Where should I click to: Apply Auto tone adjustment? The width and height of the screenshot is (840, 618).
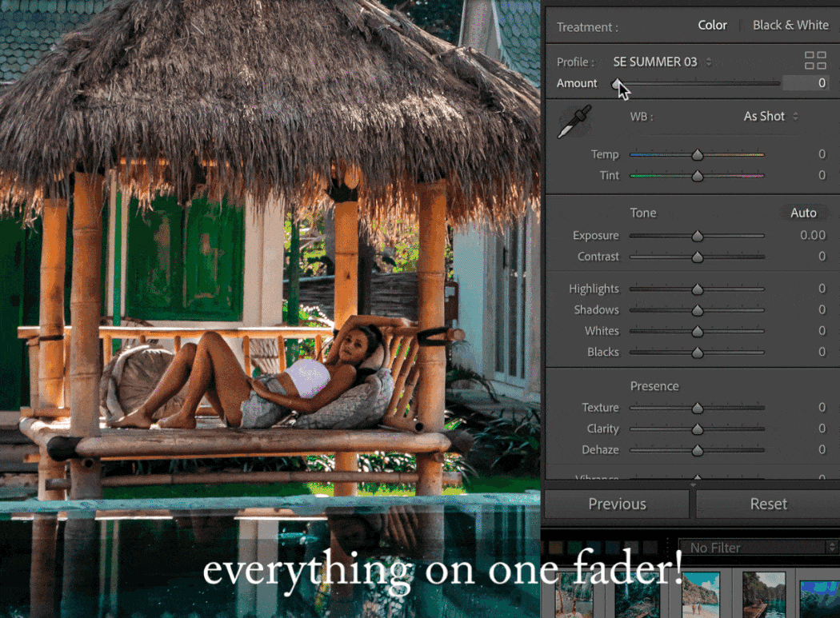coord(803,213)
